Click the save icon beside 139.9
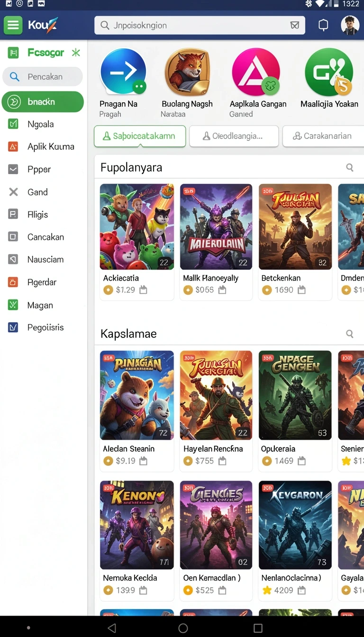Image resolution: width=364 pixels, height=637 pixels. (x=143, y=590)
